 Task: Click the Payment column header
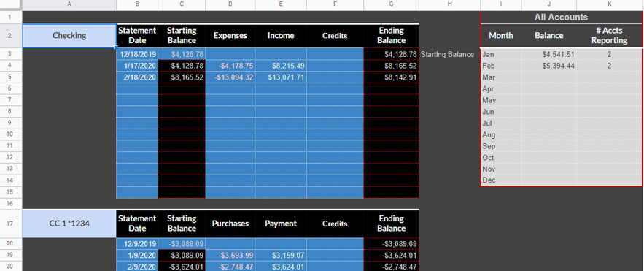tap(281, 224)
